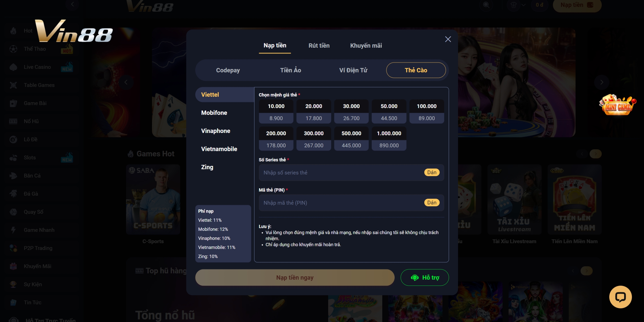Viewport: 644px width, 322px height.
Task: Open the Tài Xỉu Livestream thumbnail
Action: (514, 200)
